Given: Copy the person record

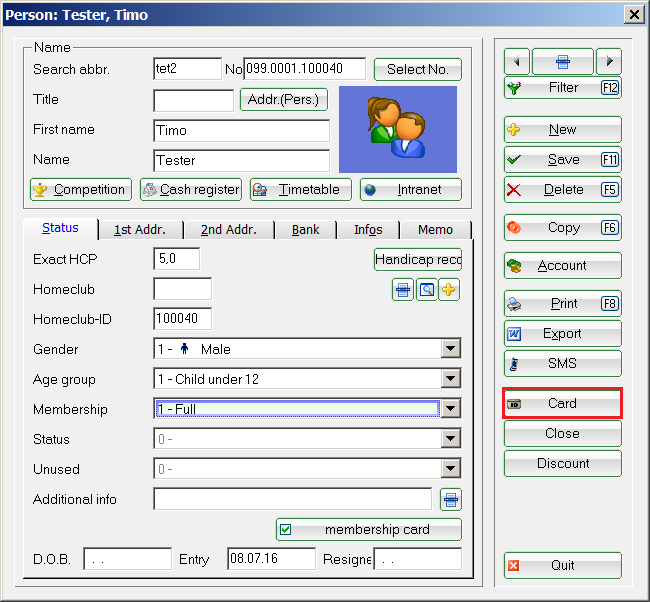Looking at the screenshot, I should [x=563, y=228].
